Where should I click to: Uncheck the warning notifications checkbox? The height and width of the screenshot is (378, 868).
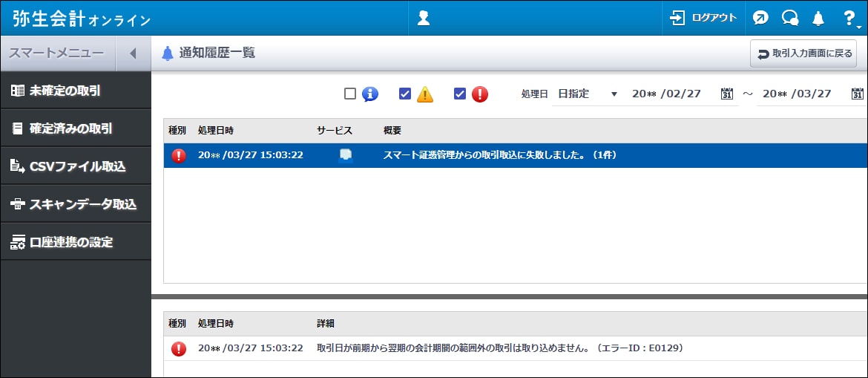pos(404,94)
